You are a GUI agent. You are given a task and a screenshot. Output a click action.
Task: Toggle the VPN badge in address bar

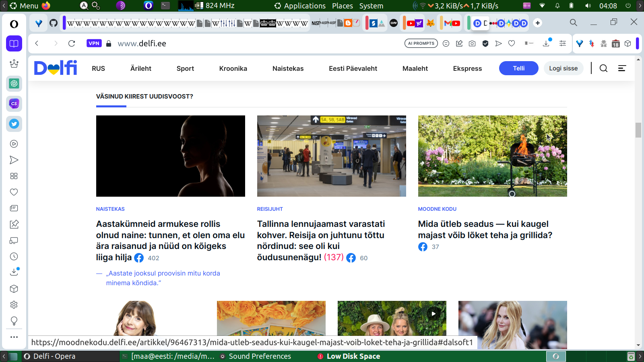tap(94, 43)
